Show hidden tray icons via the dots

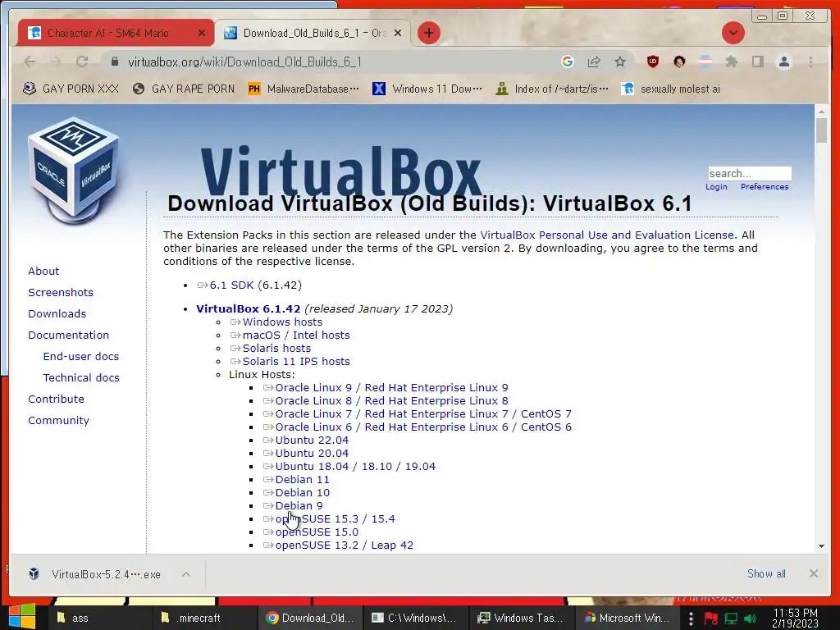tap(691, 619)
